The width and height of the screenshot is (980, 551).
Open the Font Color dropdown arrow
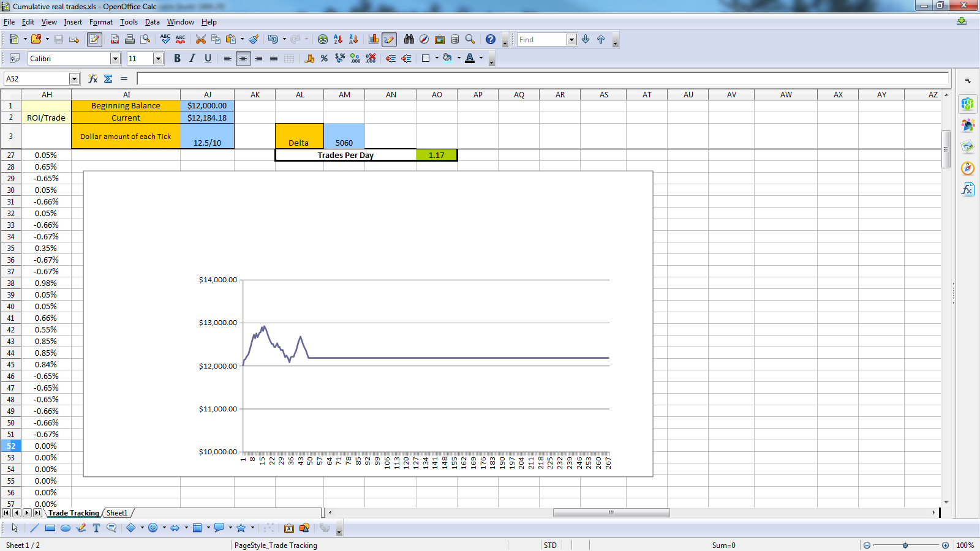481,58
